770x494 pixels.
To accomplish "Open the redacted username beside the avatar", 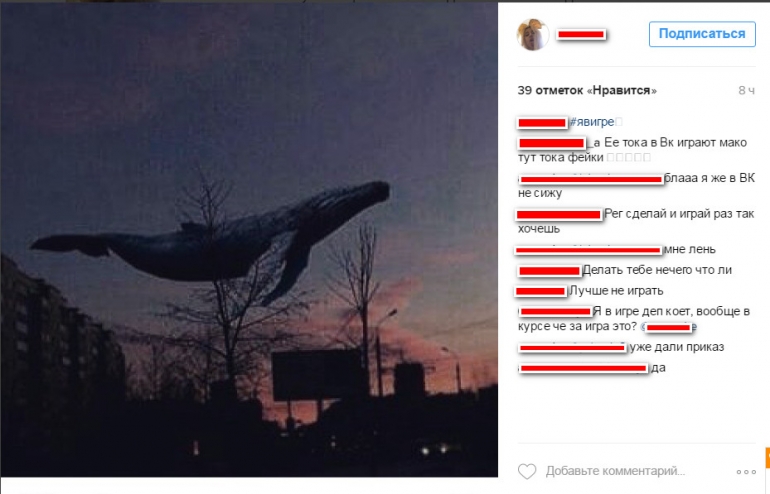I will pyautogui.click(x=581, y=34).
